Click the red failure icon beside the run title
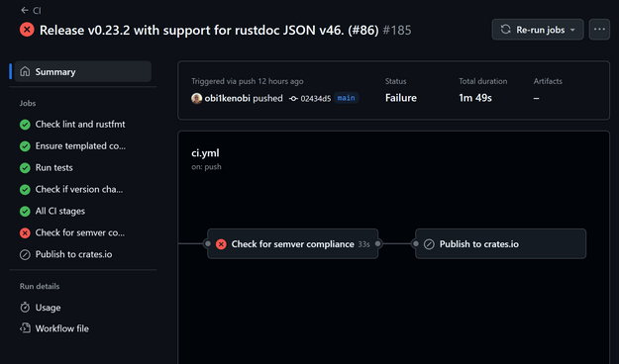 27,30
